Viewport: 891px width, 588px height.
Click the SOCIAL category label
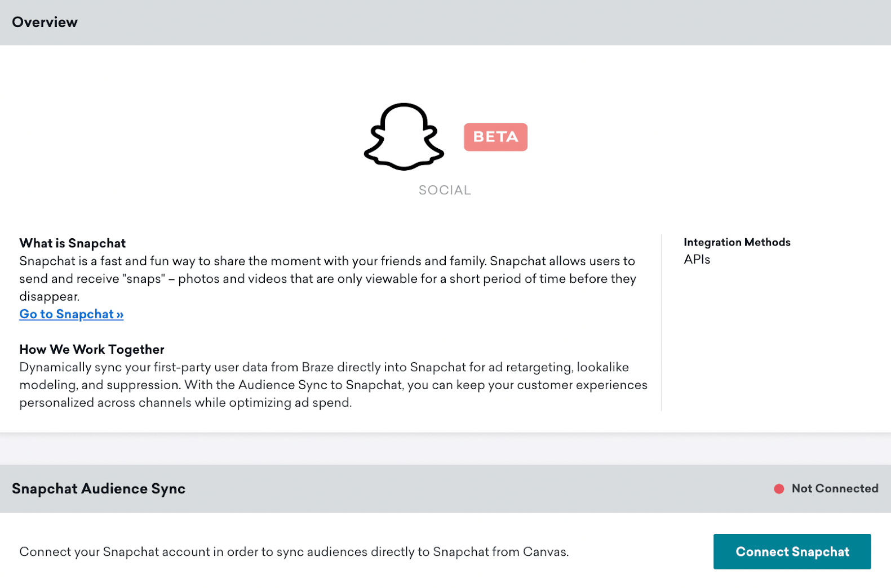tap(445, 190)
